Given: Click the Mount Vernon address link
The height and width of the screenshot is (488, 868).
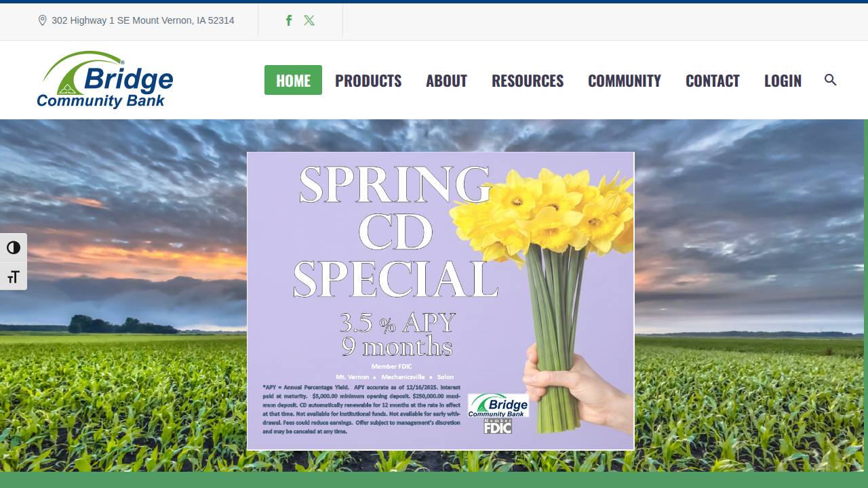Looking at the screenshot, I should pyautogui.click(x=142, y=20).
